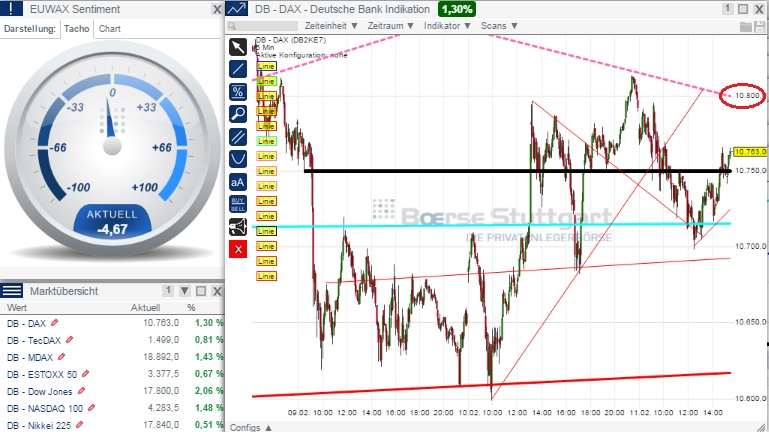Open the Indikator dropdown
This screenshot has width=769, height=432.
coord(447,26)
